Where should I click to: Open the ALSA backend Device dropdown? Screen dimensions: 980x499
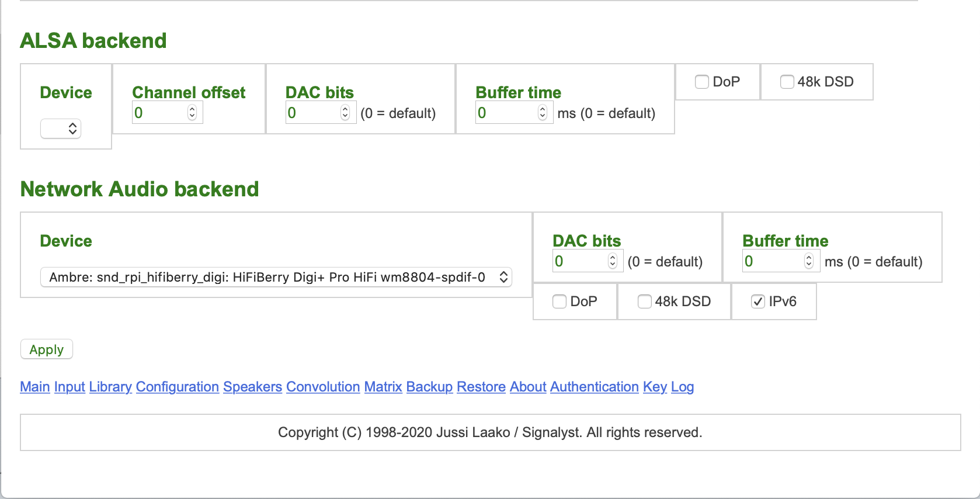(61, 129)
